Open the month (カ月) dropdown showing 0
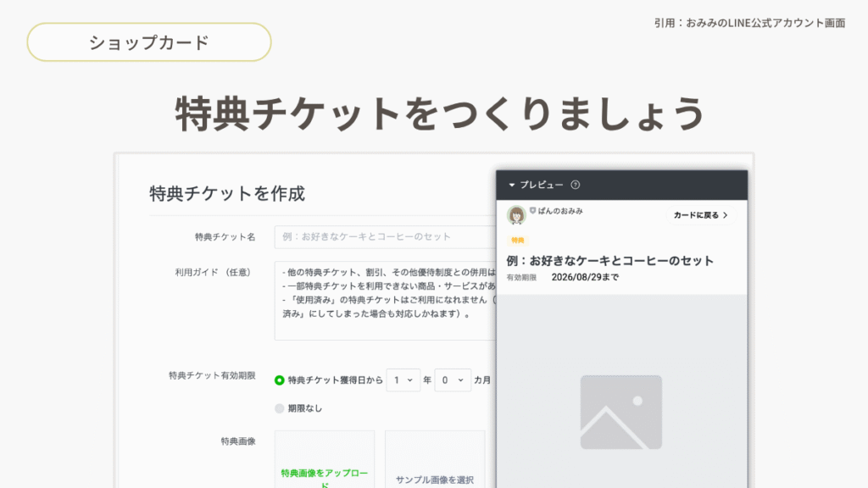Image resolution: width=868 pixels, height=488 pixels. point(453,380)
